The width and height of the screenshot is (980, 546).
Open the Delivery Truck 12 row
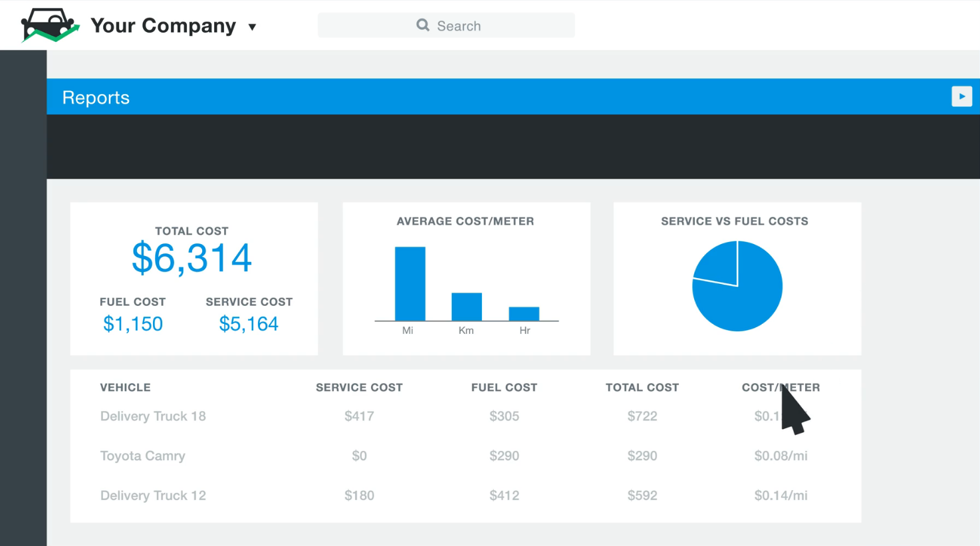tap(465, 496)
